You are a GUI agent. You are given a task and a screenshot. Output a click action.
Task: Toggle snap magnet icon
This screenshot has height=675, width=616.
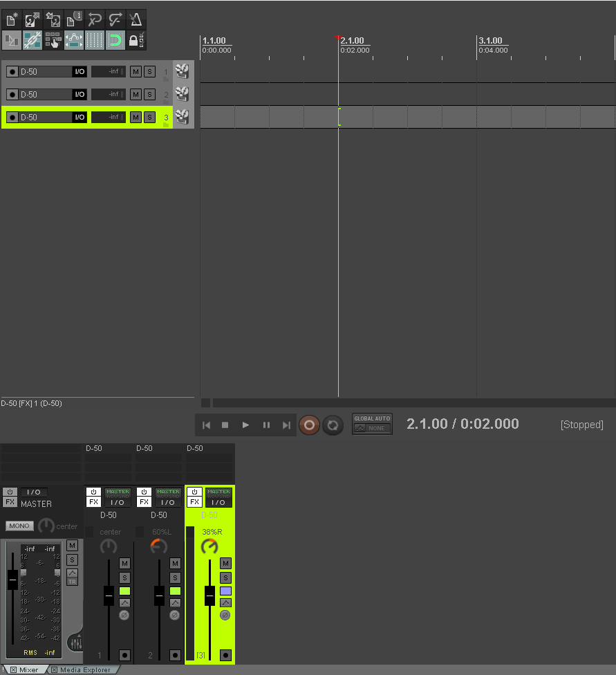click(x=115, y=41)
